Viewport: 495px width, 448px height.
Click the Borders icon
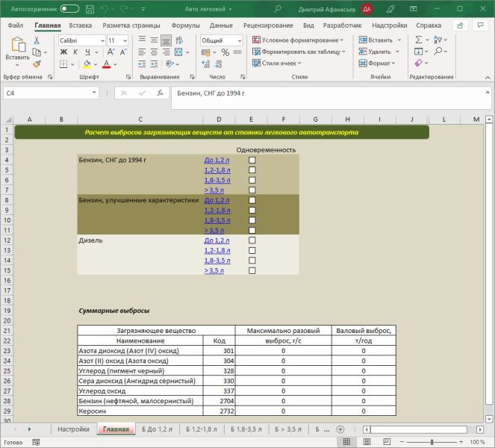click(x=63, y=64)
